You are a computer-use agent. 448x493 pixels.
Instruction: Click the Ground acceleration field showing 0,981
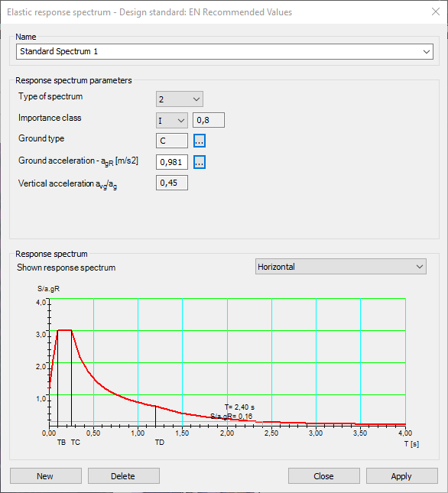coord(172,162)
